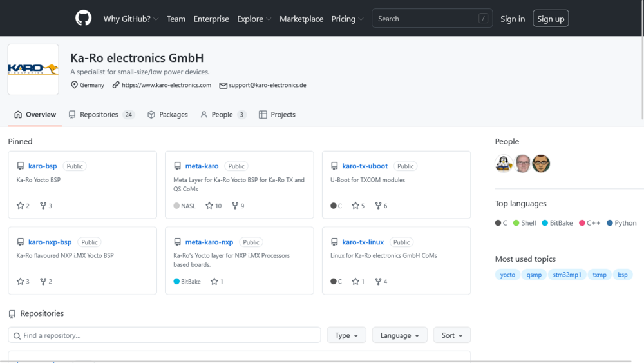Switch to the People tab
Image resolution: width=644 pixels, height=363 pixels.
[x=223, y=115]
